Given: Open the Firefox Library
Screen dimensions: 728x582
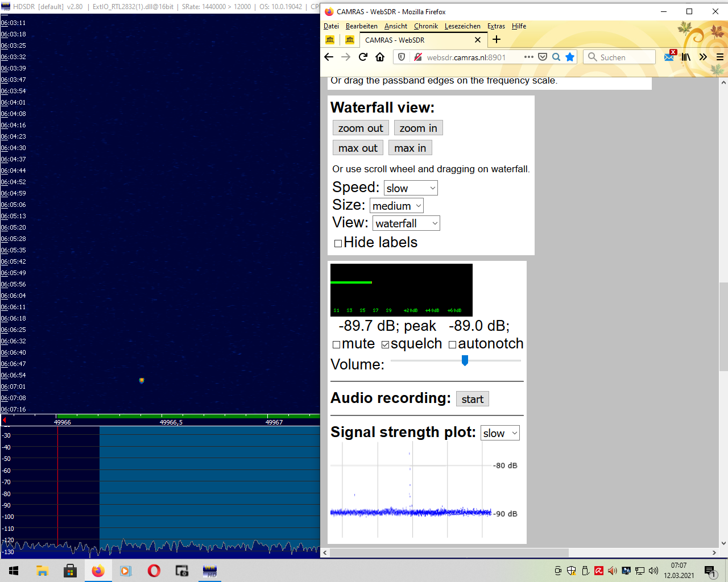Looking at the screenshot, I should [686, 57].
